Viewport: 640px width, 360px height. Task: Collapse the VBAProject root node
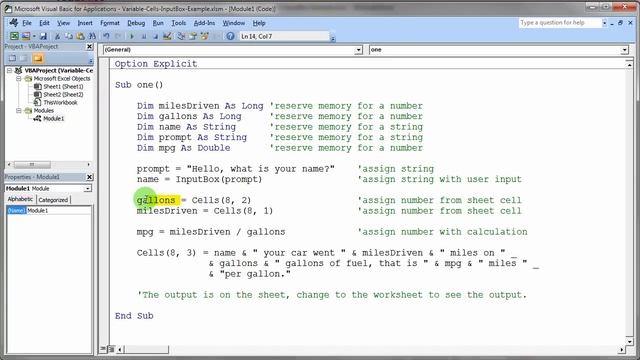point(9,71)
